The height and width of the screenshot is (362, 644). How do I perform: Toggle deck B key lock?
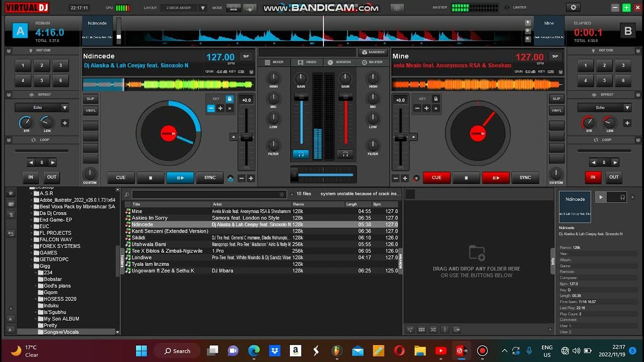(436, 99)
